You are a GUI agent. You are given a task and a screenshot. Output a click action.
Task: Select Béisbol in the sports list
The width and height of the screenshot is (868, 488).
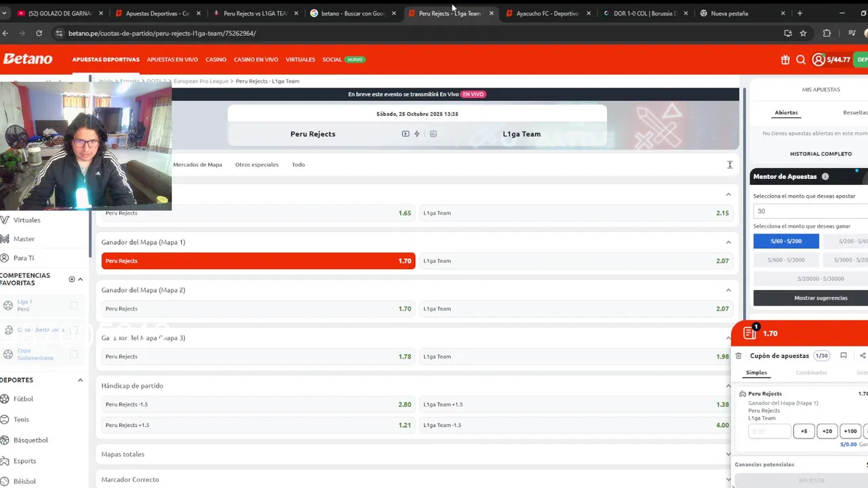coord(24,481)
